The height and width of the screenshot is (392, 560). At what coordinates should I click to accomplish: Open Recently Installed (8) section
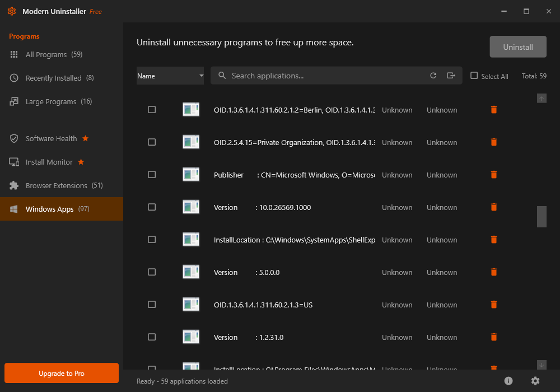pos(62,78)
